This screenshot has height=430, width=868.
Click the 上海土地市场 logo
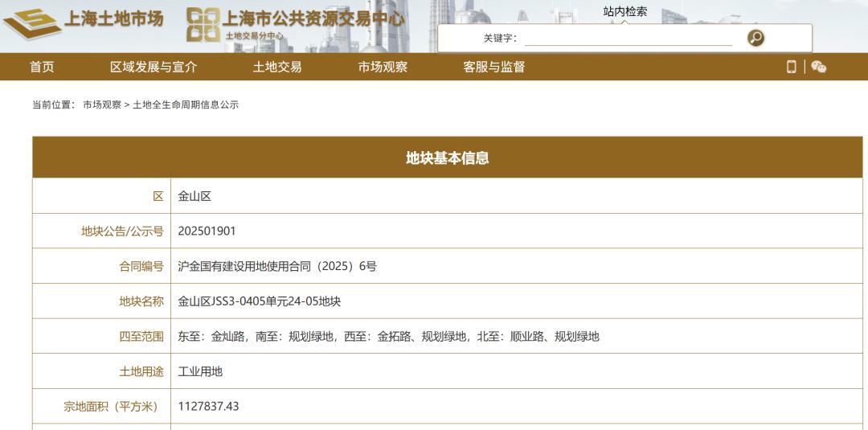click(84, 23)
